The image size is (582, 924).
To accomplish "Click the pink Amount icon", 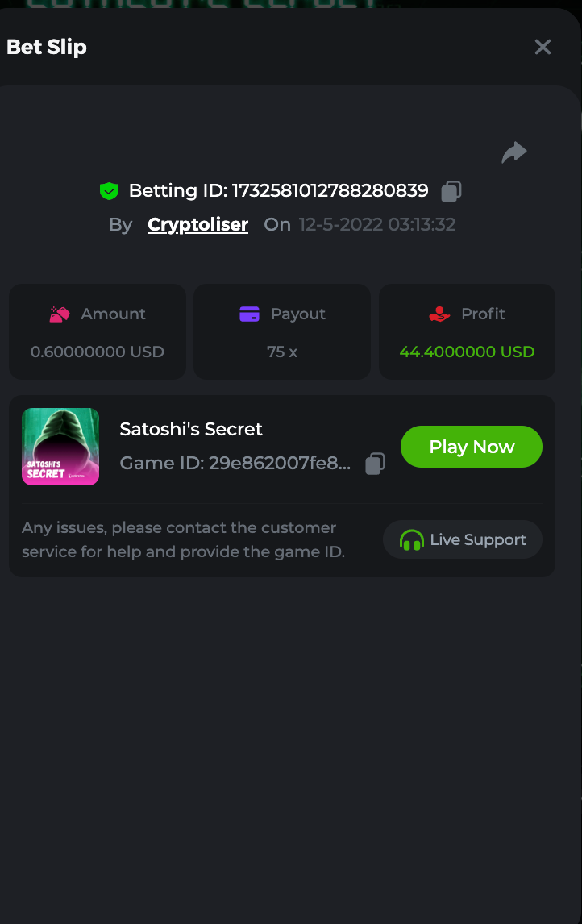I will pyautogui.click(x=60, y=314).
